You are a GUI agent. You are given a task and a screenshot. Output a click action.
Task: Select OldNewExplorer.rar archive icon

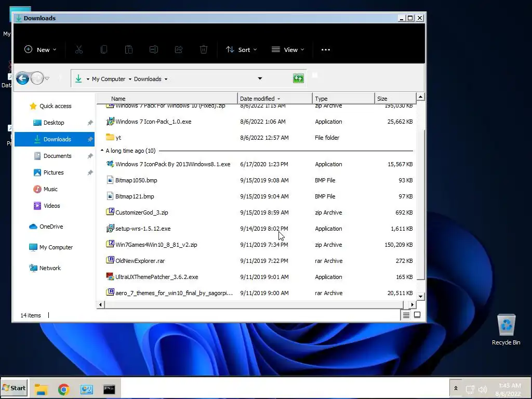tap(110, 260)
